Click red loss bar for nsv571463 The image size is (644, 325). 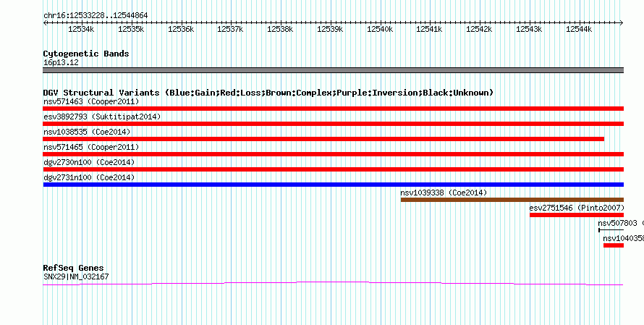point(333,109)
